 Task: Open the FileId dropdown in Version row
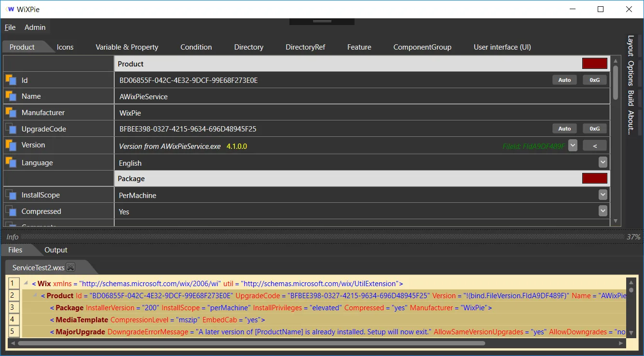coord(572,145)
